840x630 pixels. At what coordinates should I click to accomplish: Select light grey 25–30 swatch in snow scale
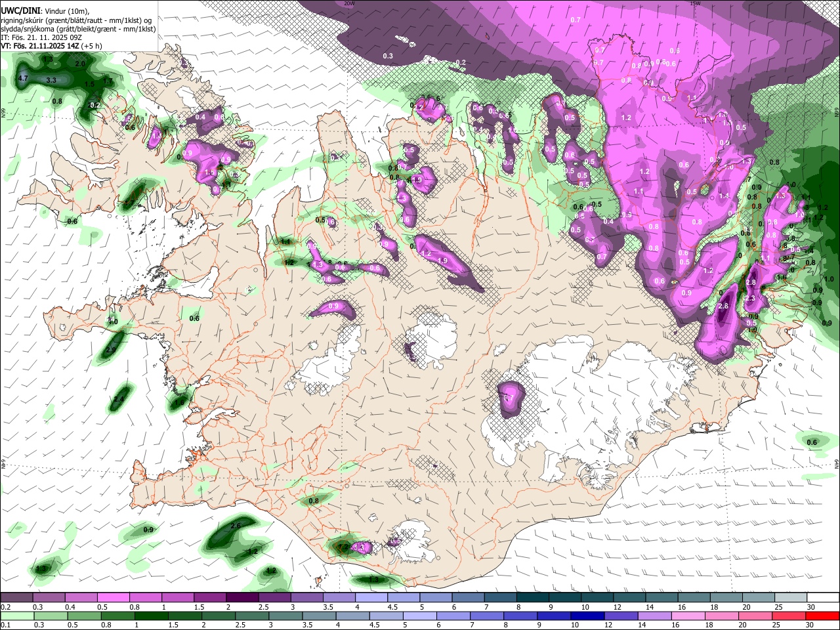click(x=791, y=598)
